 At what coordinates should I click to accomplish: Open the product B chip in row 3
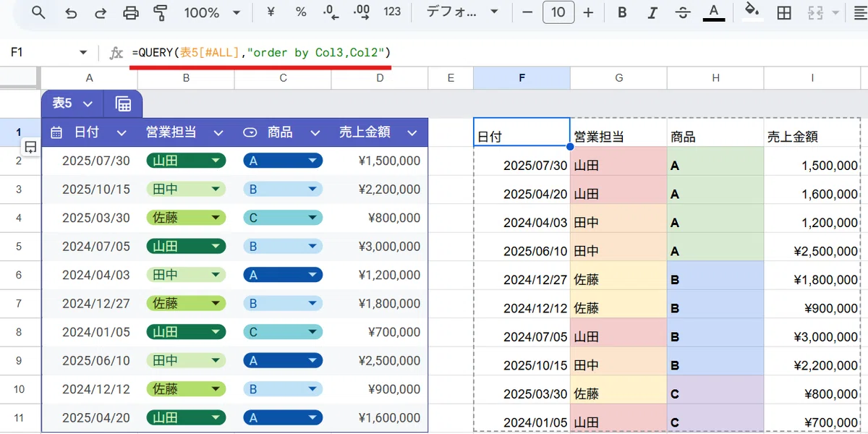tap(283, 190)
